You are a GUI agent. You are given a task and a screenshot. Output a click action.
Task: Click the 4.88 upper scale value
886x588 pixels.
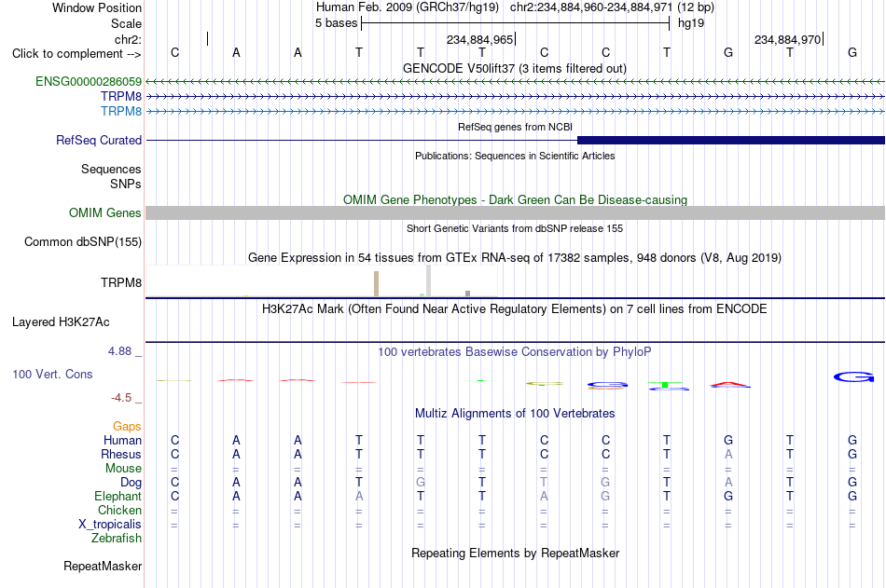click(119, 351)
